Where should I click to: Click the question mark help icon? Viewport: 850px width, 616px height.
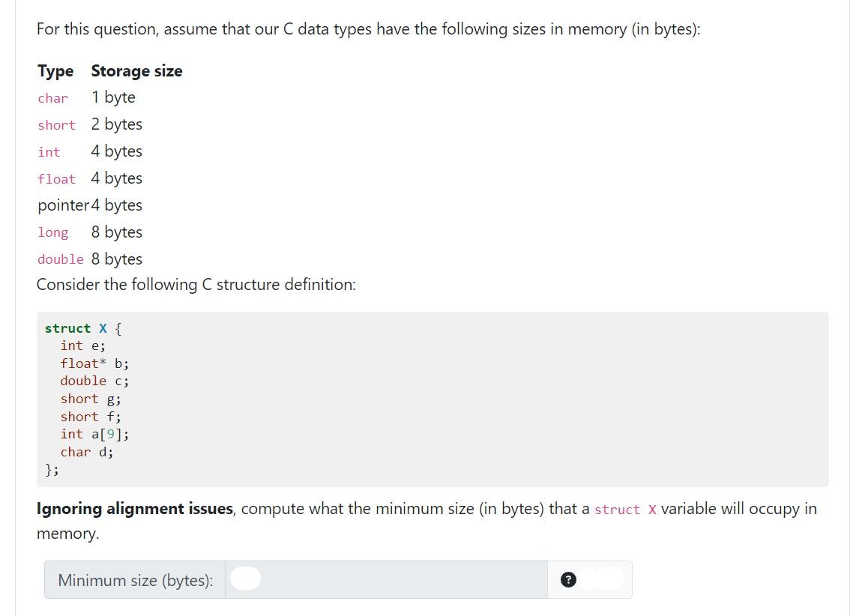pos(568,579)
